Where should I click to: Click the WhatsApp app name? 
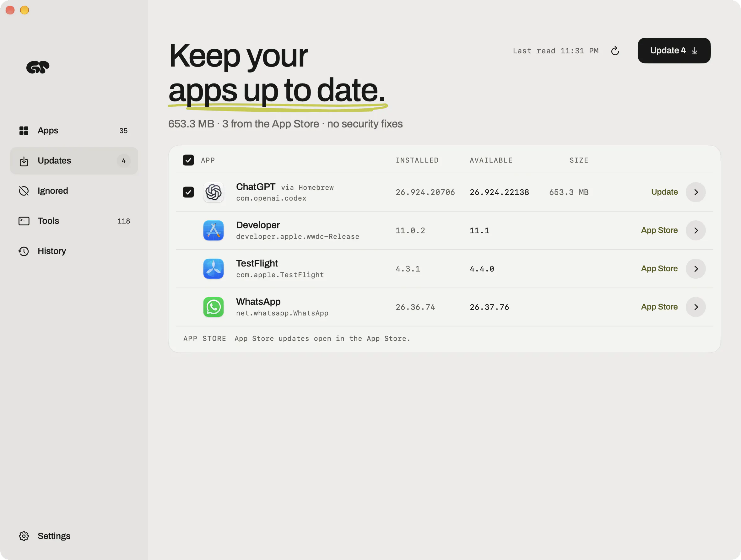pyautogui.click(x=258, y=302)
